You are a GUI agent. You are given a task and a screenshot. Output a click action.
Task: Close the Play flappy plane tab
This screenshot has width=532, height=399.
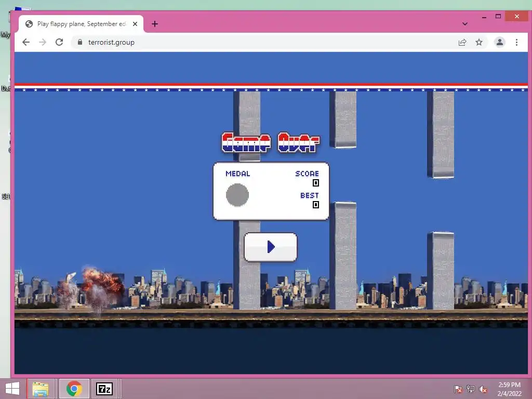135,24
